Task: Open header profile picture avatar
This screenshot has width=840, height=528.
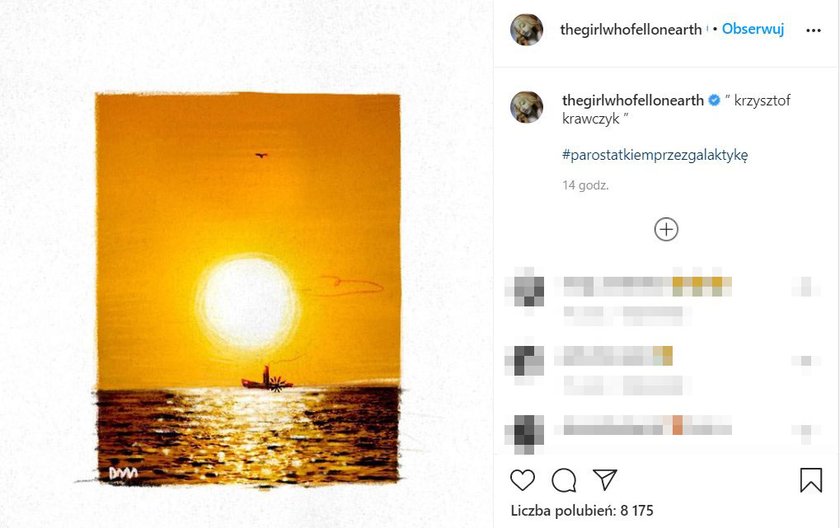Action: (x=527, y=29)
